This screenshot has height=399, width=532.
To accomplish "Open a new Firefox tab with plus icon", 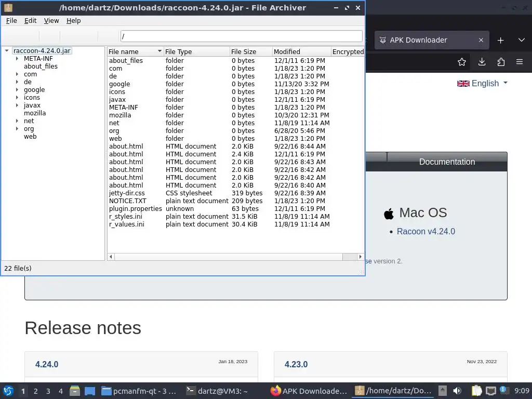I will point(500,41).
